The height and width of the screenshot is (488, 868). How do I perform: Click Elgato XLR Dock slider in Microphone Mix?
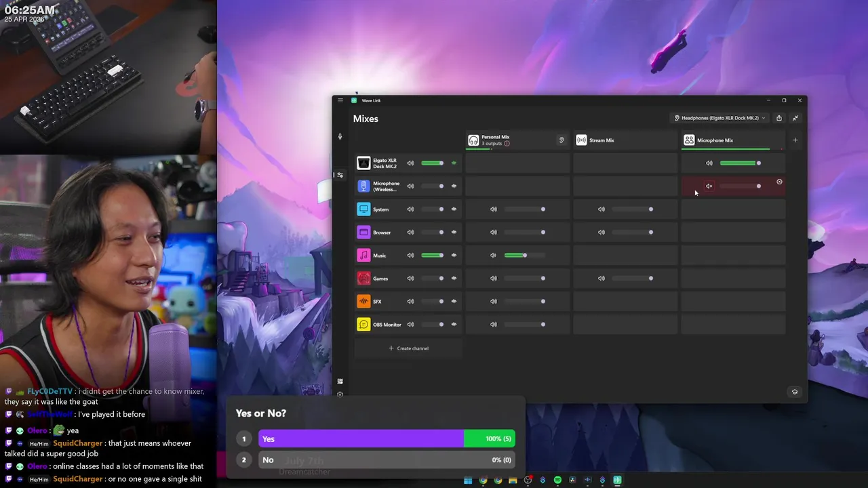[740, 163]
